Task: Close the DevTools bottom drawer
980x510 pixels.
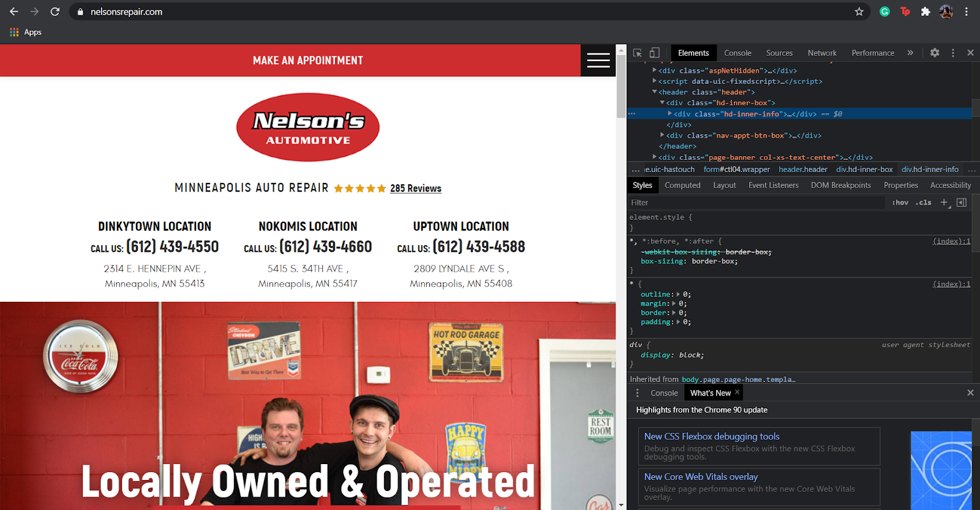Action: (970, 393)
